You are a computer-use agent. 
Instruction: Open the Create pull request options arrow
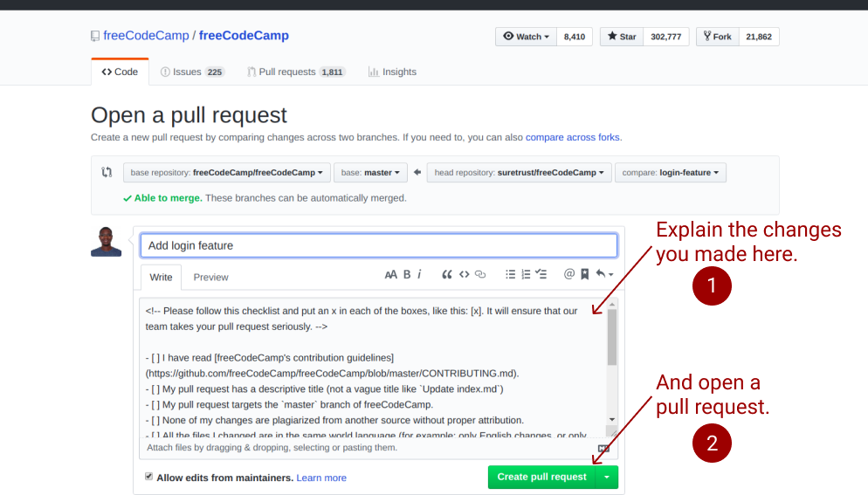coord(607,477)
